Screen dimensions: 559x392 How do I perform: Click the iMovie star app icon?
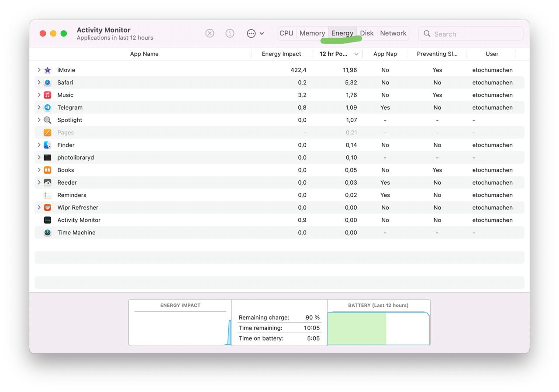pos(48,70)
